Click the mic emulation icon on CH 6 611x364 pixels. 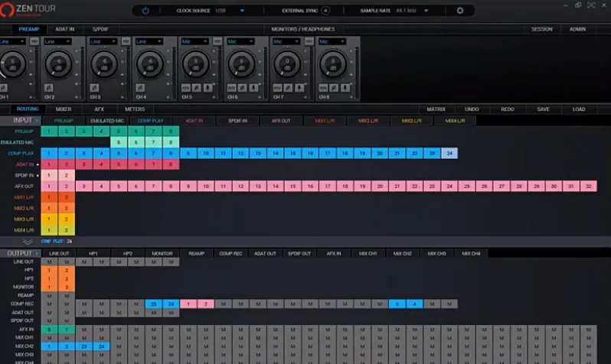[x=255, y=88]
